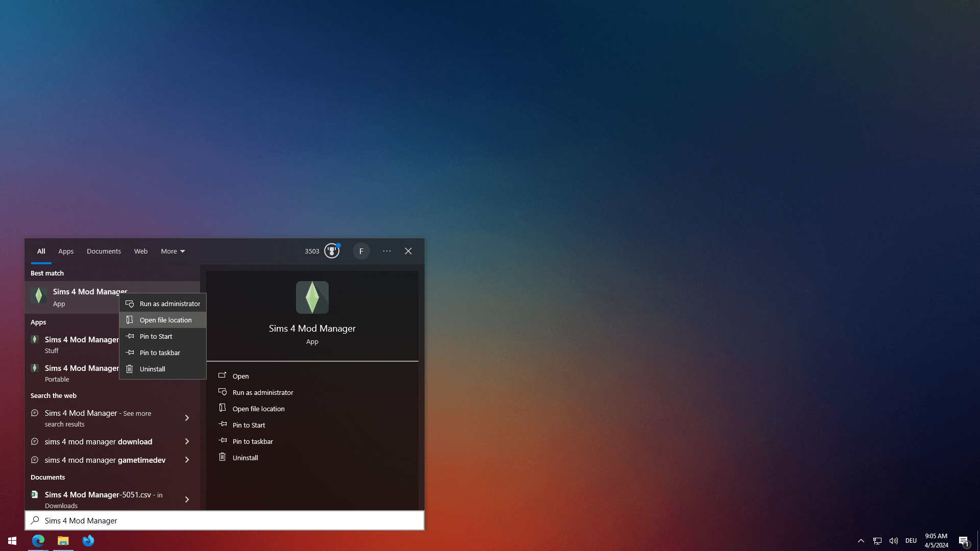Switch the DEU input language indicator
The width and height of the screenshot is (980, 551).
click(x=911, y=541)
